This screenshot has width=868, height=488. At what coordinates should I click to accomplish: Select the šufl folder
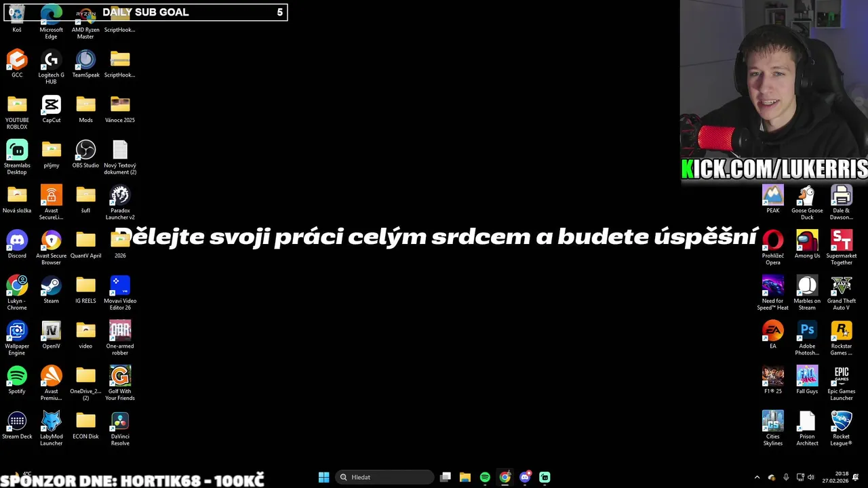(x=85, y=200)
